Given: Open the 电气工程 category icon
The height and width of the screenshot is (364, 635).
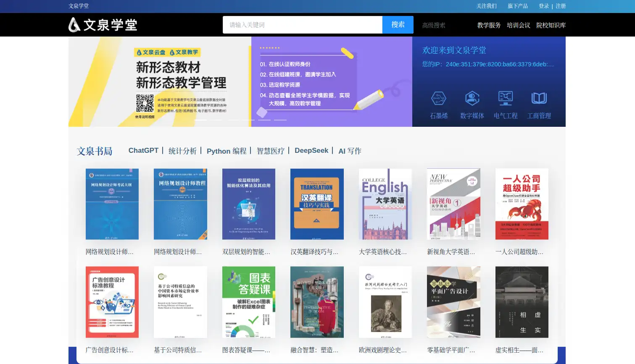Looking at the screenshot, I should click(506, 105).
